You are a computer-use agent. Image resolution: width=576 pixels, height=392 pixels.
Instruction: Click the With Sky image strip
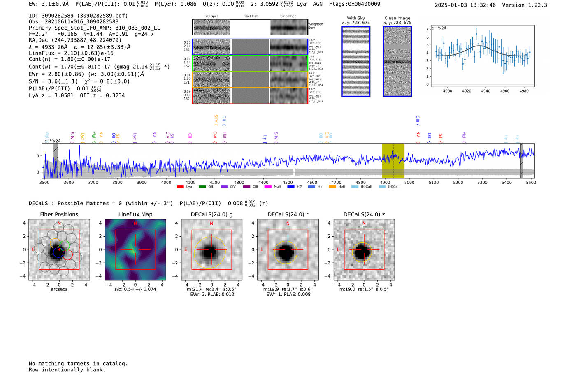click(x=356, y=61)
